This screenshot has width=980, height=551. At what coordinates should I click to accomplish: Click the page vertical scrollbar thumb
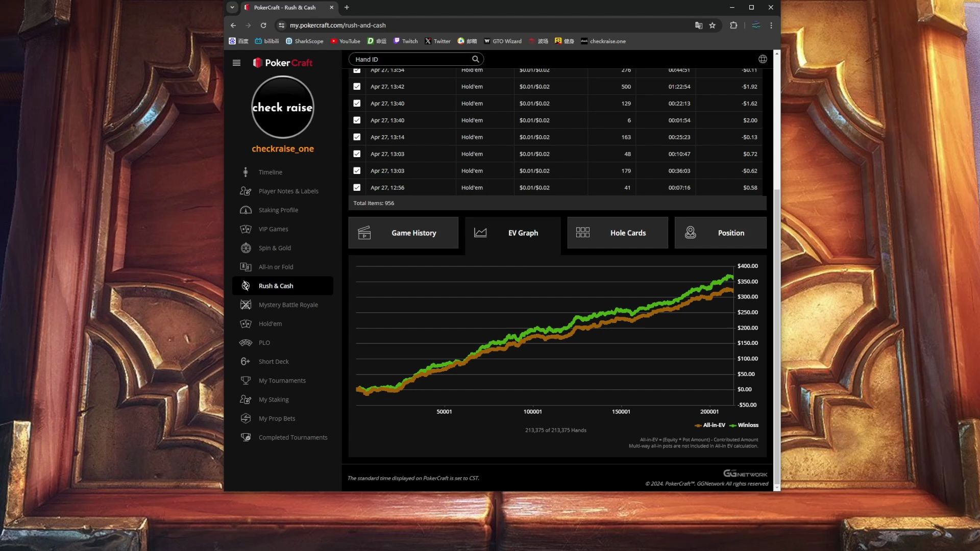click(x=777, y=337)
